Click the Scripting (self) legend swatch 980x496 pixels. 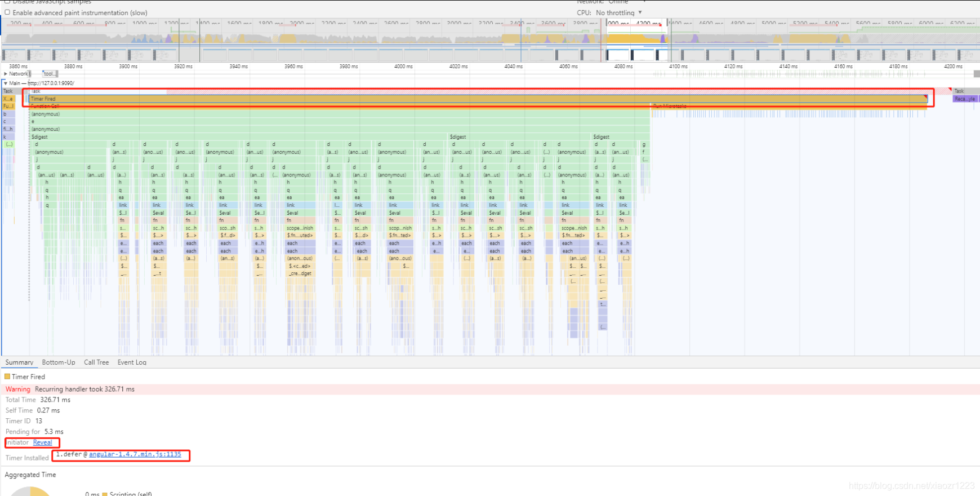coord(105,494)
